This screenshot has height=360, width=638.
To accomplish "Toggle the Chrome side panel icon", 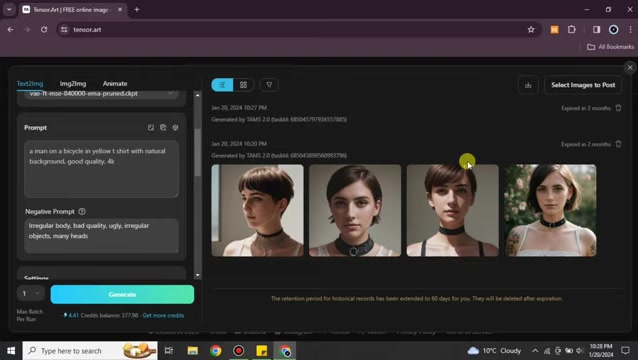I will [x=596, y=29].
